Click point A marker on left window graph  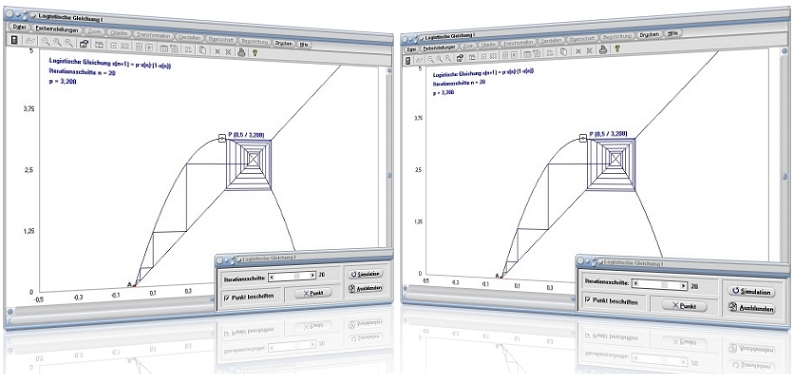135,285
